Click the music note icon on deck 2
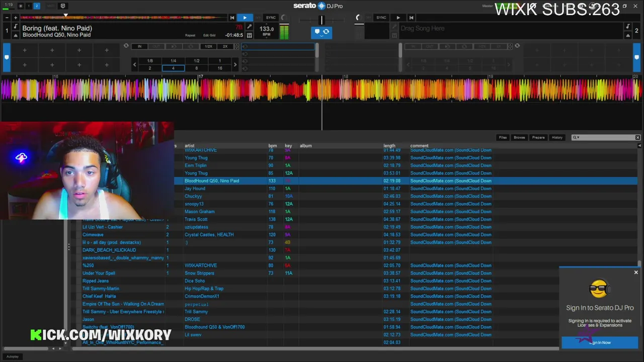This screenshot has height=362, width=644. point(628,27)
